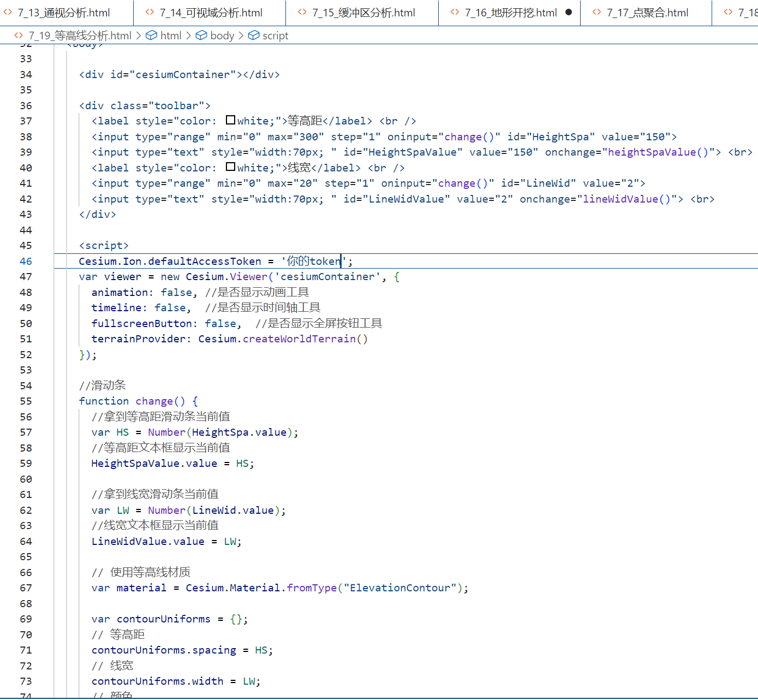The width and height of the screenshot is (758, 700).
Task: Click the file icon in breadcrumb for 7_19_等高线分析.html
Action: [19, 35]
